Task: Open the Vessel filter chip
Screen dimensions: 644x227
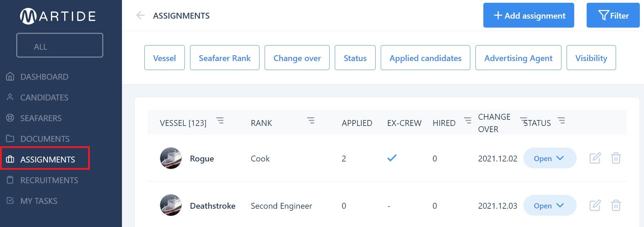Action: tap(164, 58)
